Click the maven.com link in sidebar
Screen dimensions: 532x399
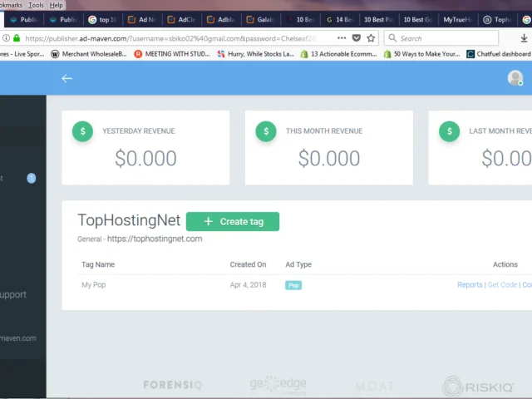pos(18,338)
